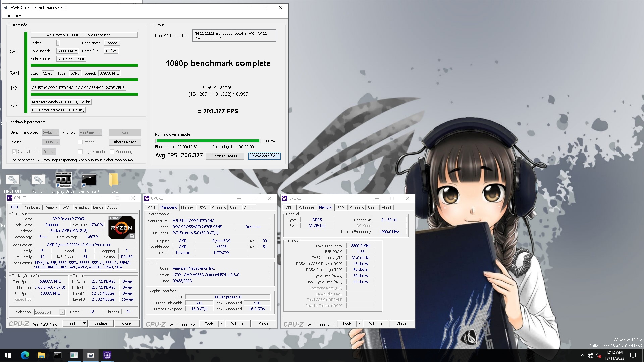Switch to Graphics tab in CPU-Z Memory window
Image resolution: width=644 pixels, height=362 pixels.
pyautogui.click(x=357, y=208)
